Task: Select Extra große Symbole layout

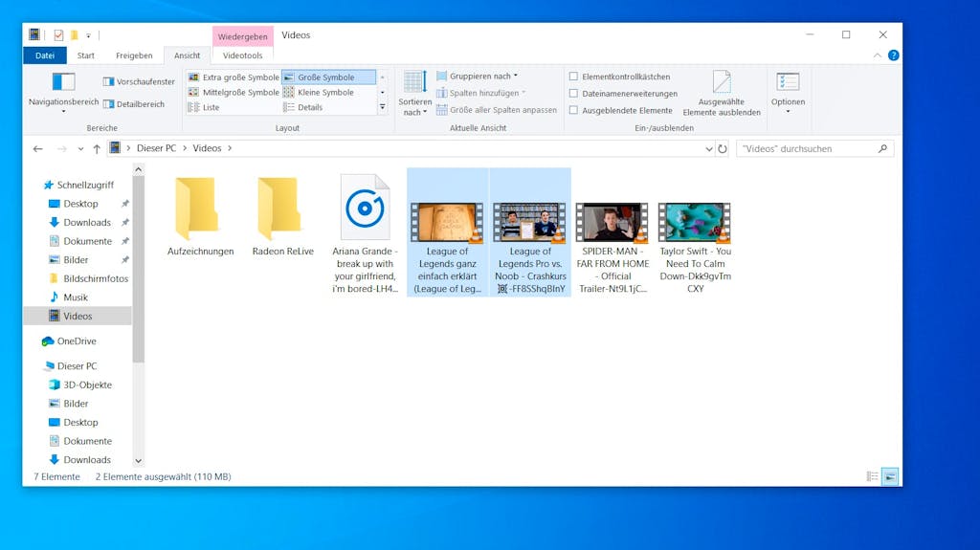Action: click(x=234, y=77)
